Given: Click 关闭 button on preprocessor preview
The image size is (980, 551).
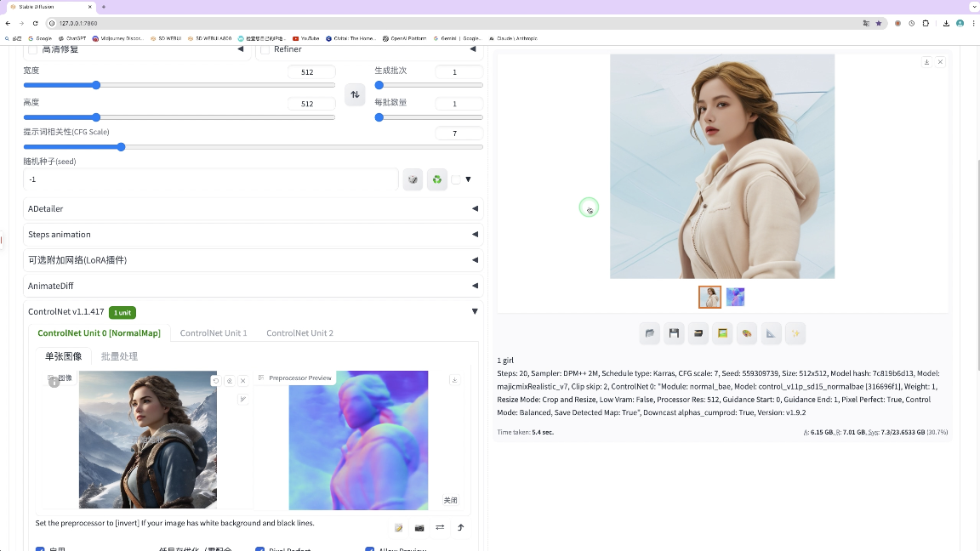Looking at the screenshot, I should (450, 500).
